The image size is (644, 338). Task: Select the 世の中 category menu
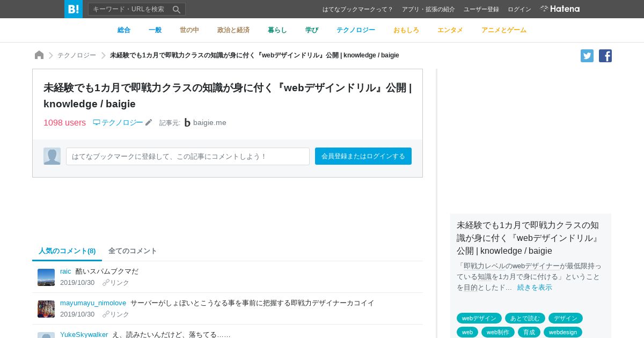(189, 30)
